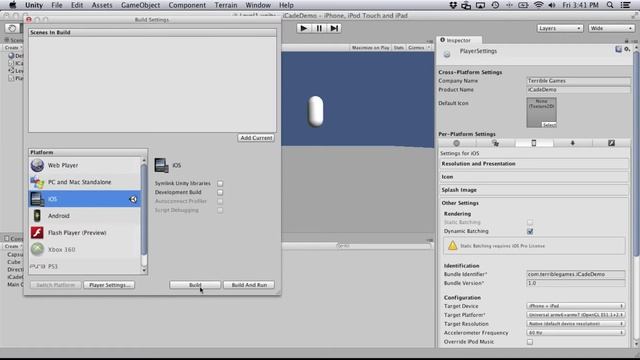The width and height of the screenshot is (640, 360).
Task: Open the Android per-platform settings tab
Action: [x=573, y=143]
